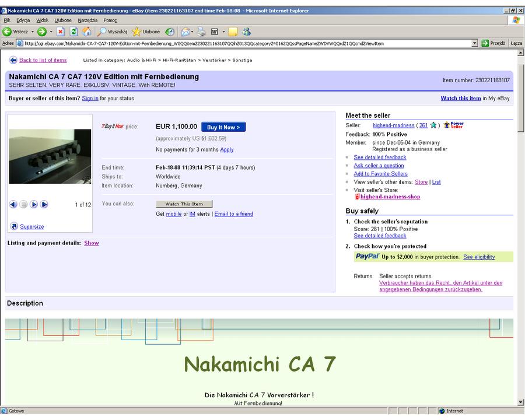This screenshot has width=525, height=420.
Task: Click the gray Watch This Item button
Action: 184,204
